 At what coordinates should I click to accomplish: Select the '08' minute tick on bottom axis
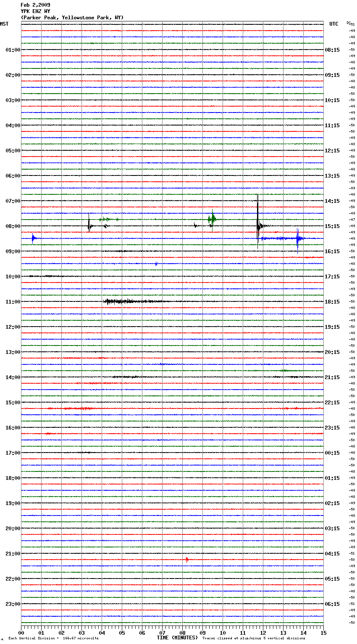[x=182, y=633]
